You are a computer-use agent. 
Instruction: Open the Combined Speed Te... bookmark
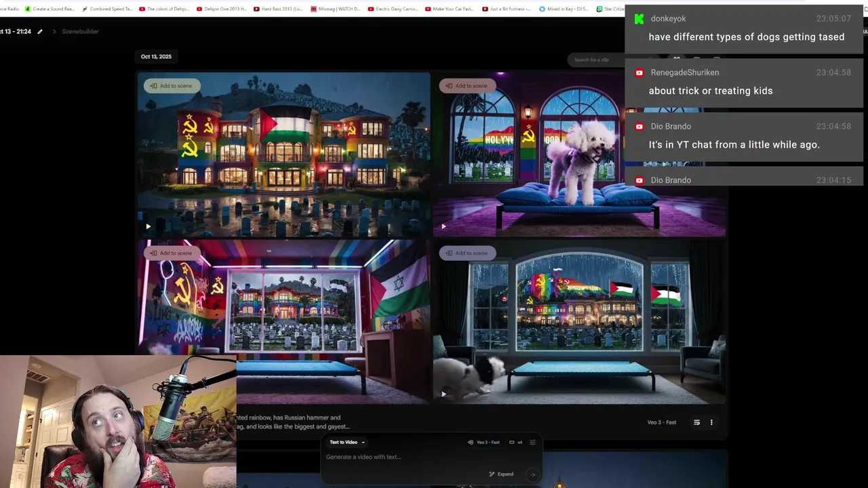click(x=108, y=9)
